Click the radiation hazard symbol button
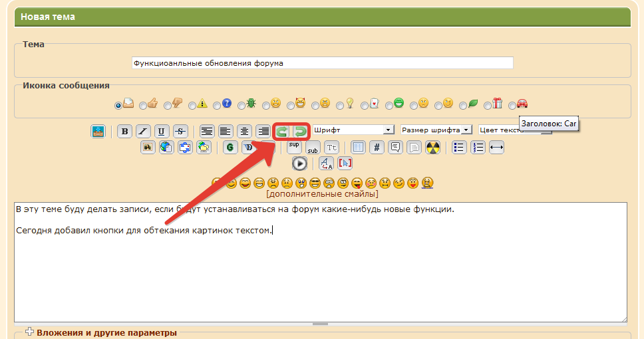 [x=432, y=148]
